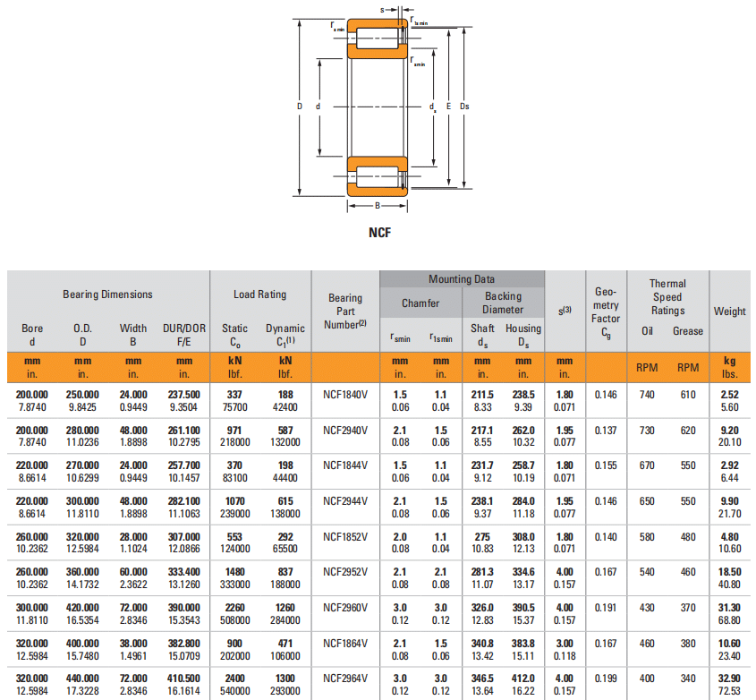Click the Geometry Factor column header

[x=606, y=312]
